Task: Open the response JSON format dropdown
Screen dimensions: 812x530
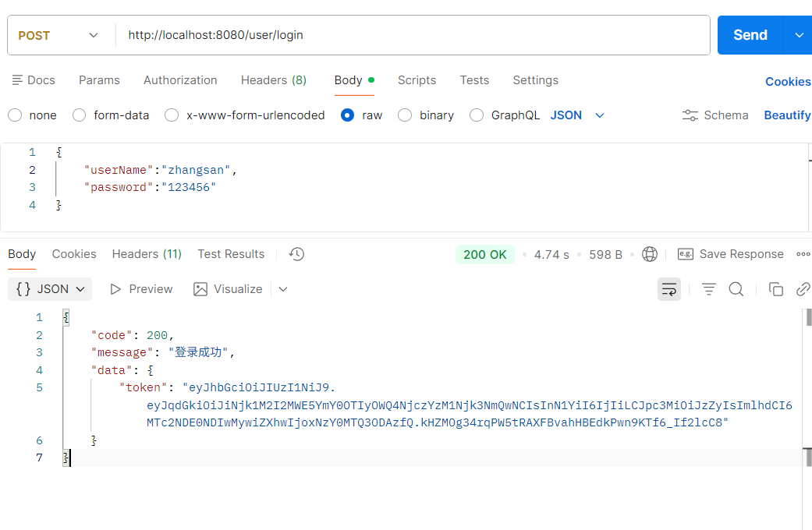Action: click(x=50, y=289)
